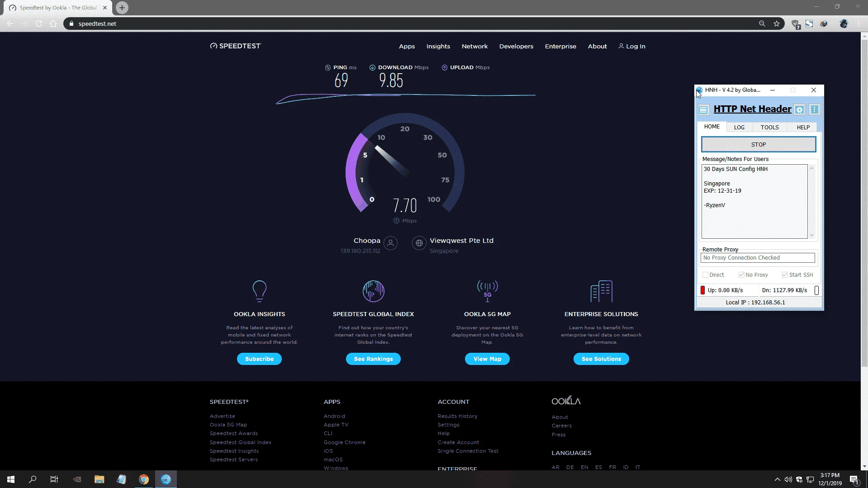Open the Google Chrome footer link under Apps
Image resolution: width=868 pixels, height=488 pixels.
344,442
